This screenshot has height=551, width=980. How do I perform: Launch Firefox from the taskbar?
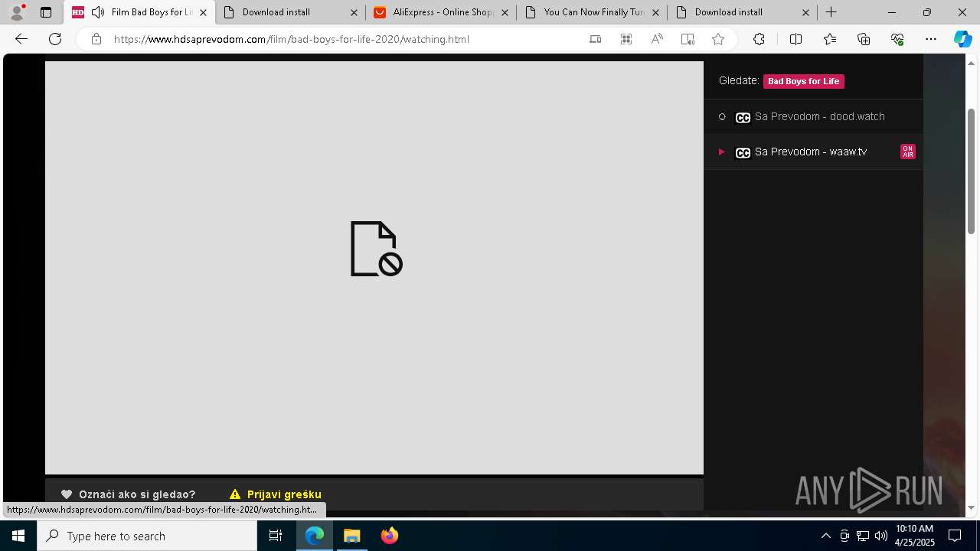point(389,536)
